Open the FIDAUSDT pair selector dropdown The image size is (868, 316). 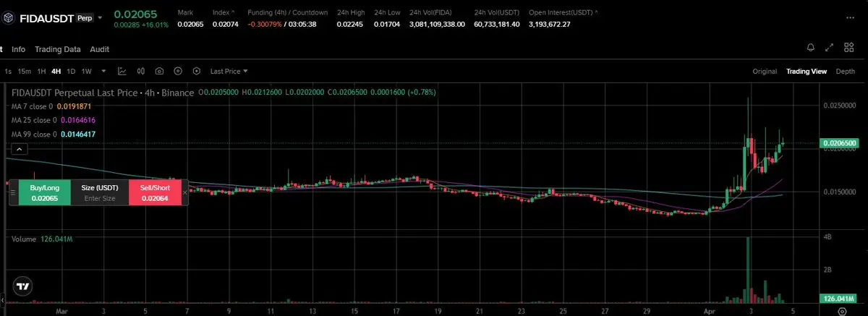(100, 17)
